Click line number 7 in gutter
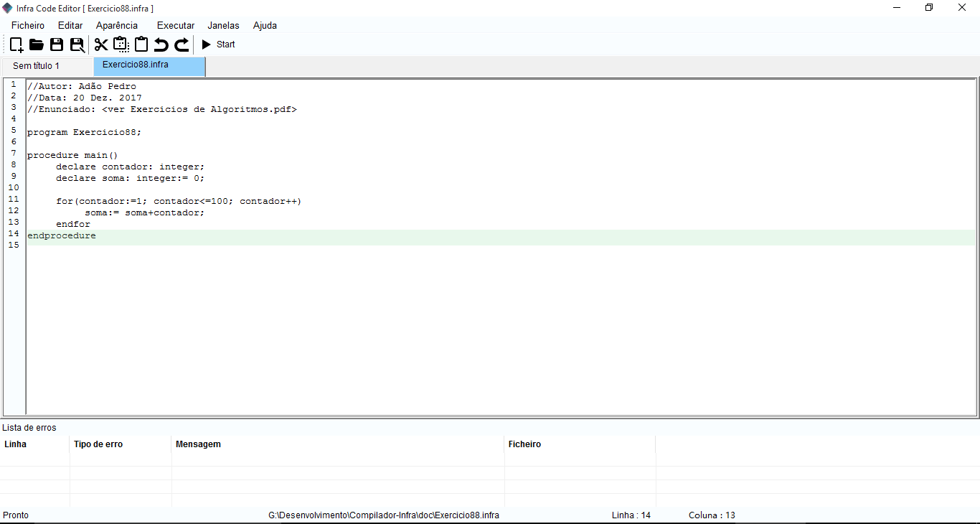This screenshot has width=980, height=524. pos(14,154)
